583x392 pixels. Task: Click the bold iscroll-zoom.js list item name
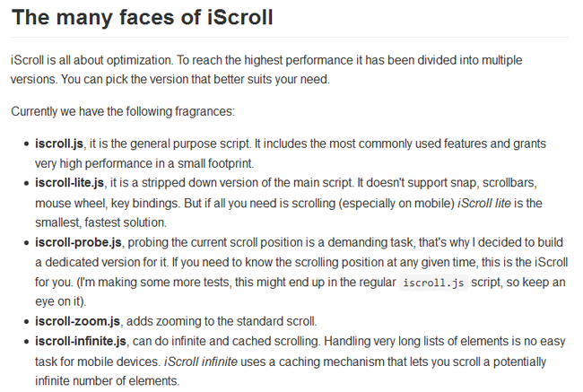(77, 321)
